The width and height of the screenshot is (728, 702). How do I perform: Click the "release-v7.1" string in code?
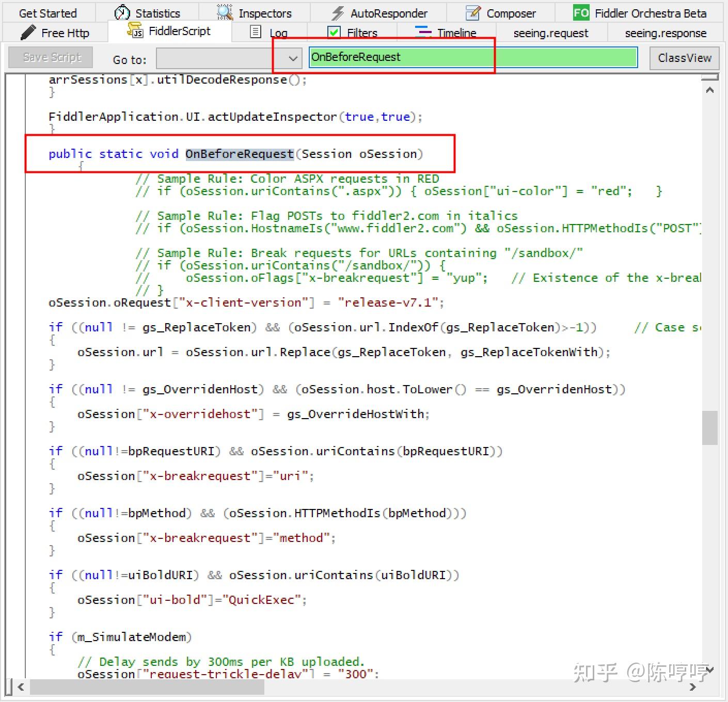click(x=388, y=302)
